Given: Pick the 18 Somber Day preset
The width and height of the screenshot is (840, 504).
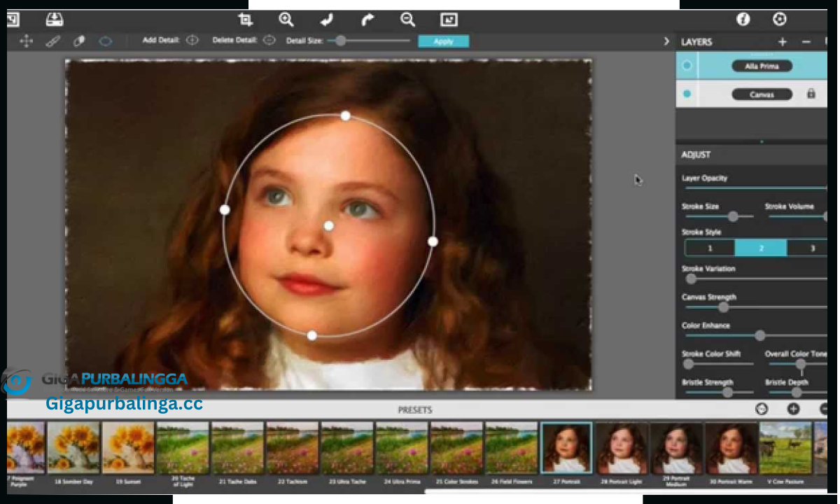Looking at the screenshot, I should click(73, 447).
